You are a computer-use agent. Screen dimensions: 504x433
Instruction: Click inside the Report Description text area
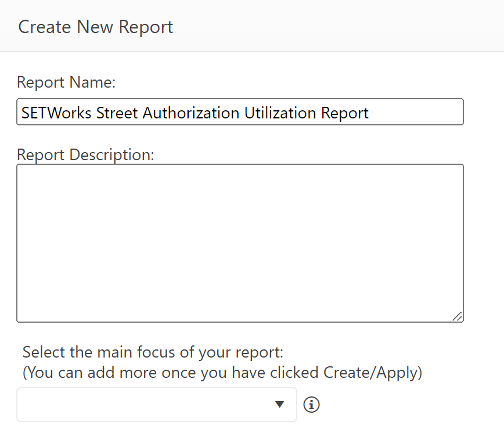tap(240, 243)
